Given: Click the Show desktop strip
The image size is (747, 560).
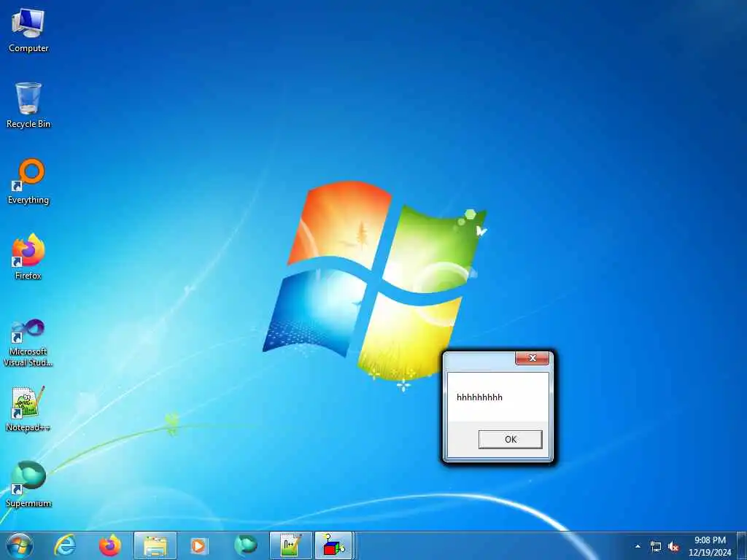Looking at the screenshot, I should pyautogui.click(x=742, y=545).
